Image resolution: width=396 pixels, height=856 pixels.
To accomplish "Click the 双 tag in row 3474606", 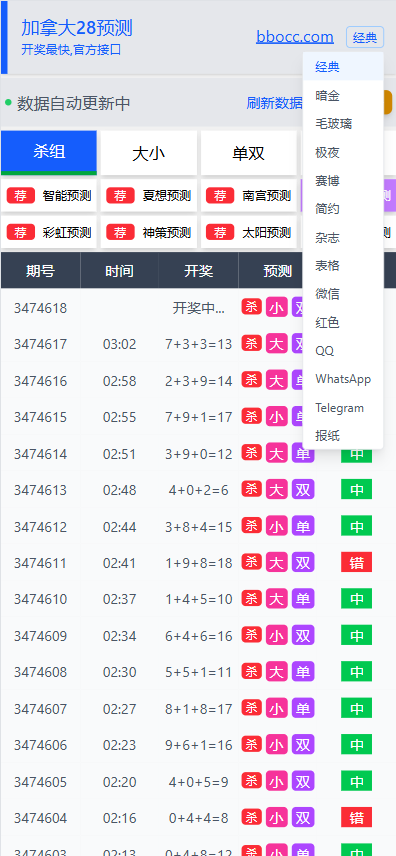I will pos(303,745).
